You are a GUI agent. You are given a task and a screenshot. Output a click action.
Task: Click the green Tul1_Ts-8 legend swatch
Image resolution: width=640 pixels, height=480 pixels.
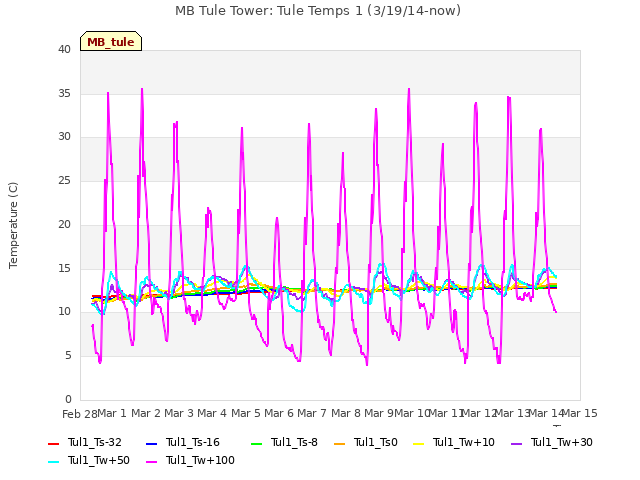(x=256, y=443)
